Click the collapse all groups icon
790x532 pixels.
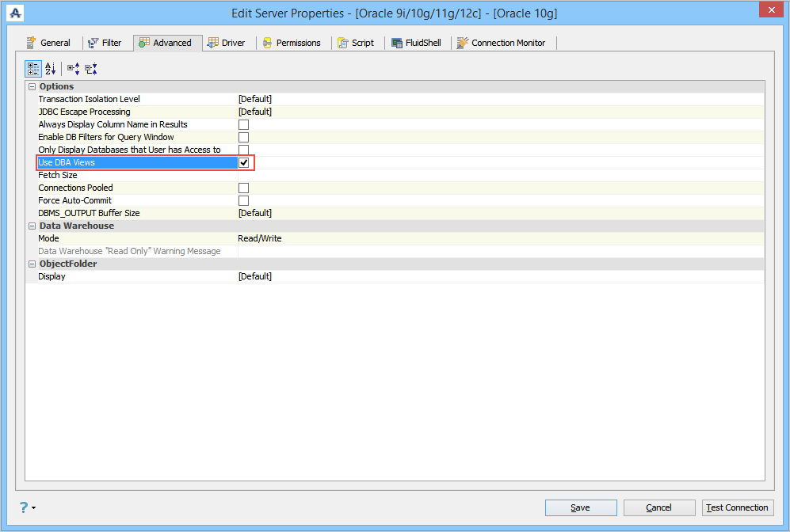point(91,69)
